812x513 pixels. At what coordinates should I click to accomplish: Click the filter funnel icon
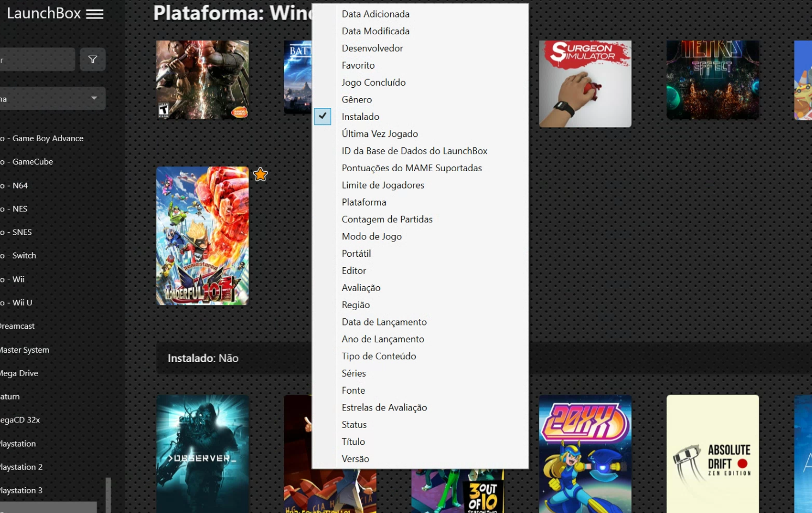93,59
